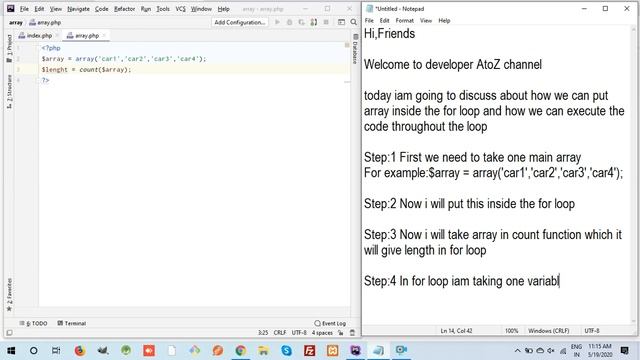Open the 4 spaces indent selector

pos(322,333)
